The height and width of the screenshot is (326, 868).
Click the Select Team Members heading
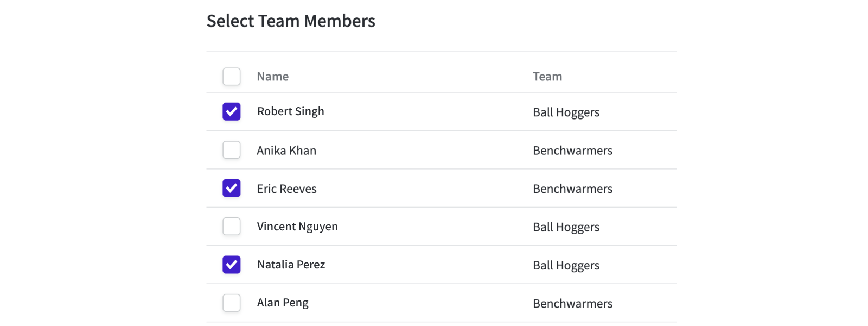(x=291, y=21)
